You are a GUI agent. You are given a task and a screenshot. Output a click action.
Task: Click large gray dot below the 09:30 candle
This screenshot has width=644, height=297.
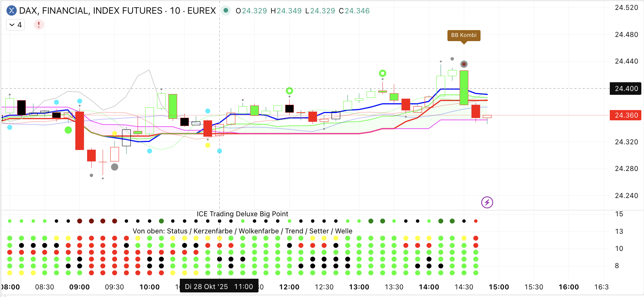(x=114, y=167)
